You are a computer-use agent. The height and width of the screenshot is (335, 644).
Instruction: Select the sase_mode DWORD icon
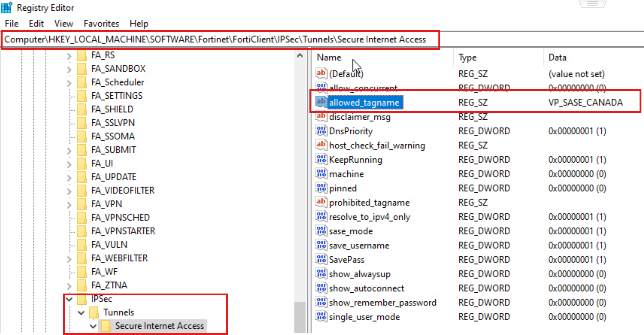click(321, 231)
